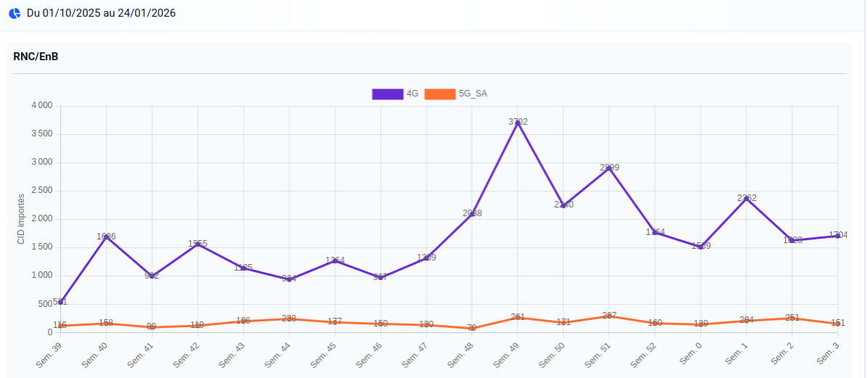Click the 4G point at Sem. 52
868x378 pixels.
coord(655,232)
